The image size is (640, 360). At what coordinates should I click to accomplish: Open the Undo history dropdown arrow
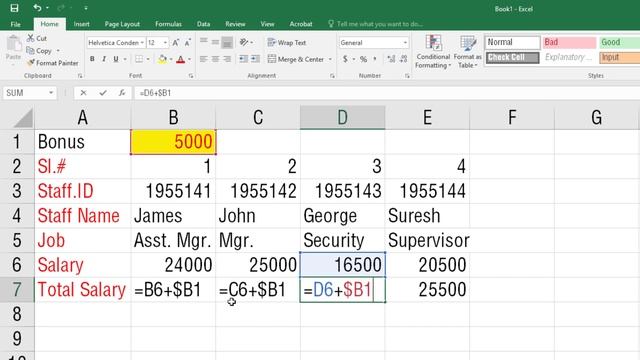coord(47,8)
